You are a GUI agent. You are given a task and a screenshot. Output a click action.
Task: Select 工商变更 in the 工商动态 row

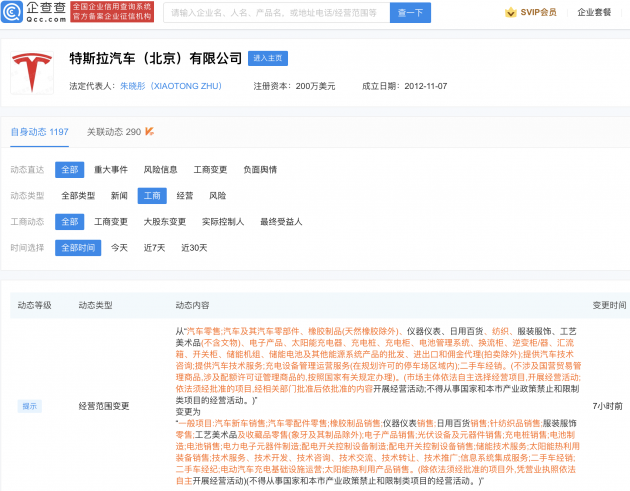tap(111, 222)
